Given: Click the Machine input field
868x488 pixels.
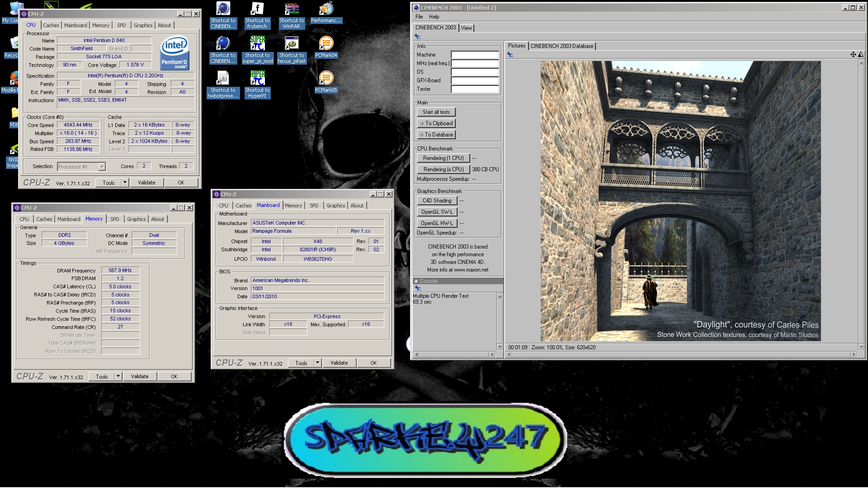Looking at the screenshot, I should [x=475, y=55].
